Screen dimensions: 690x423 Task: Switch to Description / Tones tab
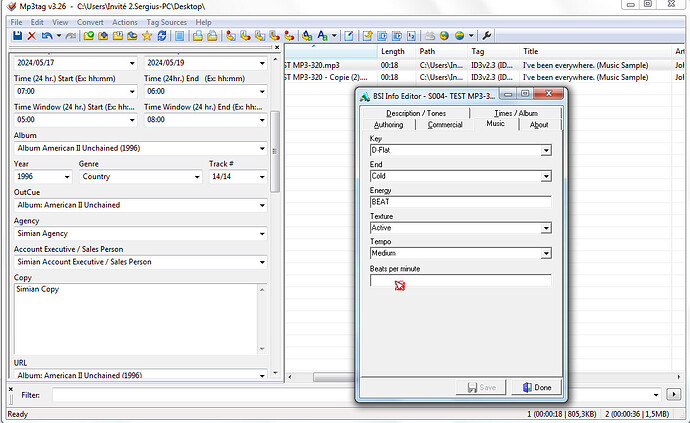(x=416, y=113)
